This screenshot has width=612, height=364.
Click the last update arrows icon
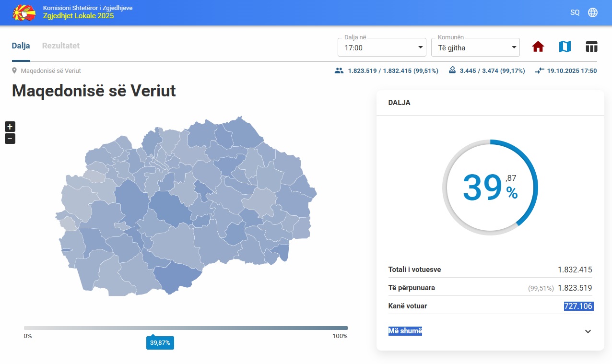pos(539,70)
